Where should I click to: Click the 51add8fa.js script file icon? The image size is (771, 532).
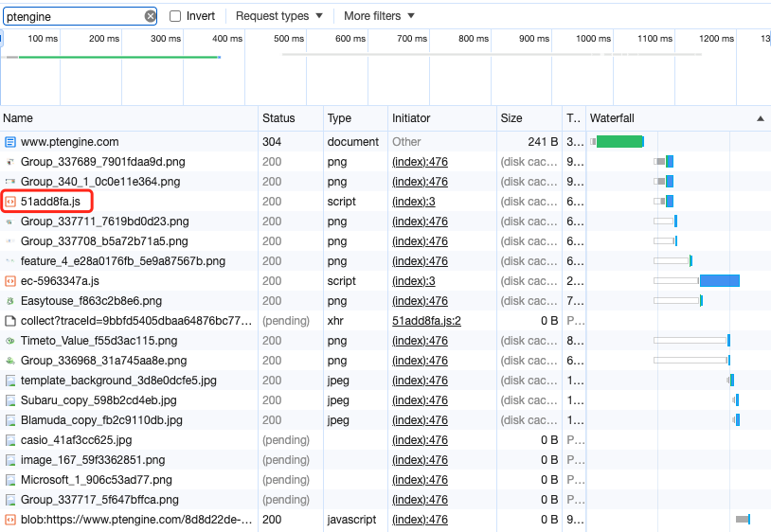point(10,202)
